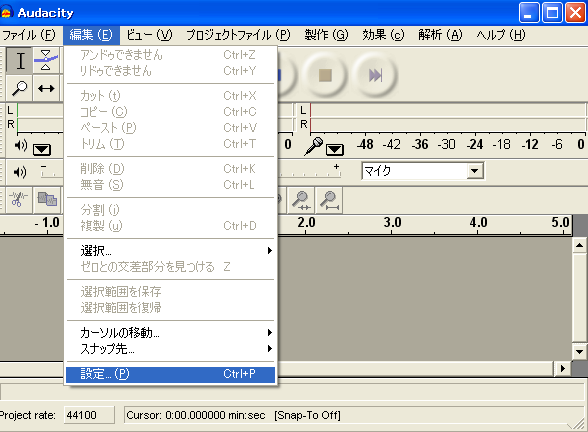Expand the カーソルの移動... submenu
The image size is (588, 432).
click(170, 333)
